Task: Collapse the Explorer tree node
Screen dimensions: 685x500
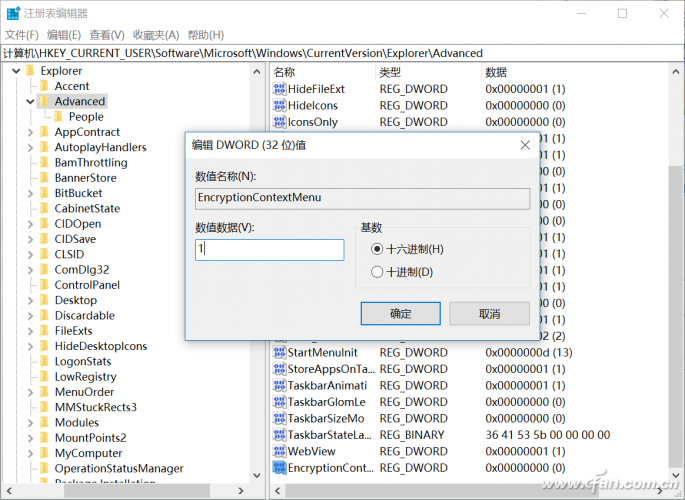Action: click(x=16, y=71)
